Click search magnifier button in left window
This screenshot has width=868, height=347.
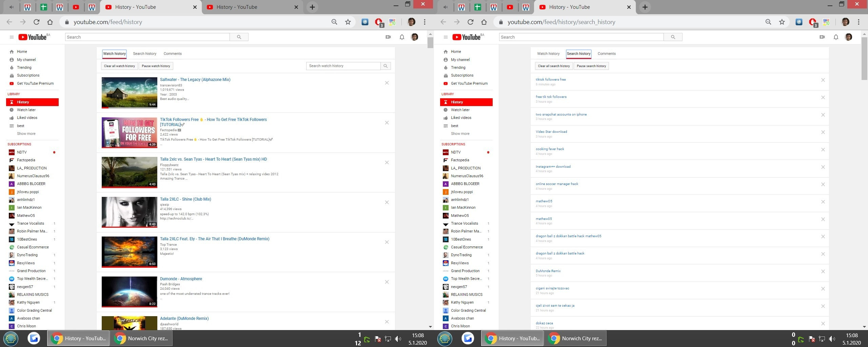point(239,37)
